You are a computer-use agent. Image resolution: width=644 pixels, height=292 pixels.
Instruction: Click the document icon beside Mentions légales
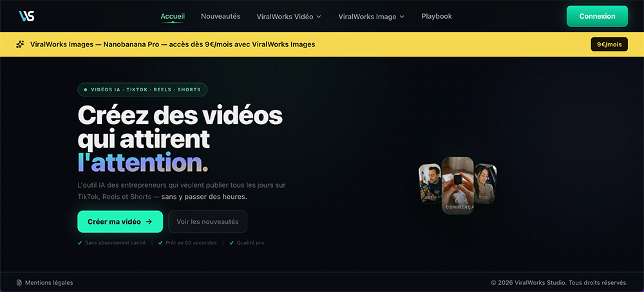19,282
